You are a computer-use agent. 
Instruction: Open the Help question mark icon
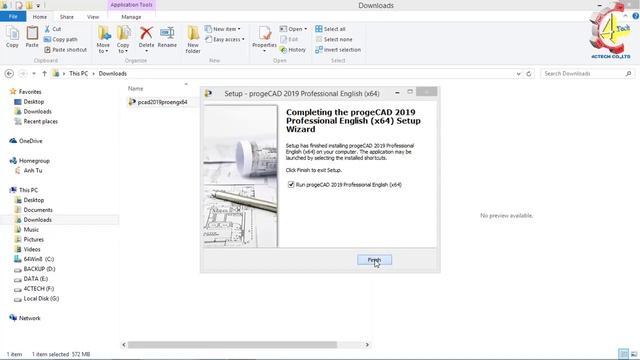[636, 16]
